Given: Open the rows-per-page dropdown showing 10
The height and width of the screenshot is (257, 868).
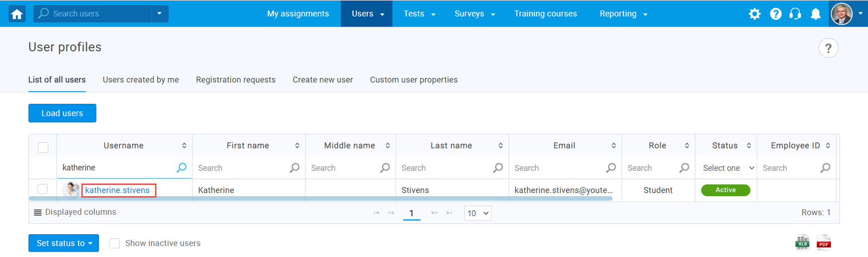Looking at the screenshot, I should [x=477, y=214].
